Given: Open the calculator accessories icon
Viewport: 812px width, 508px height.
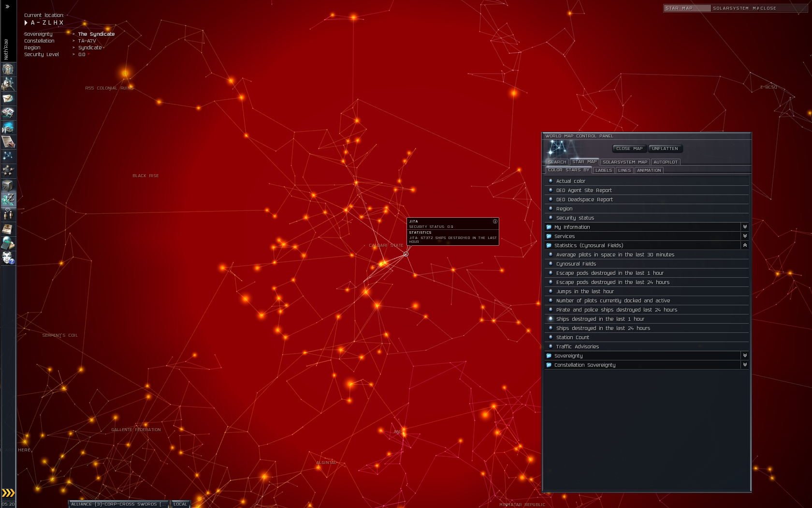Looking at the screenshot, I should (x=8, y=243).
